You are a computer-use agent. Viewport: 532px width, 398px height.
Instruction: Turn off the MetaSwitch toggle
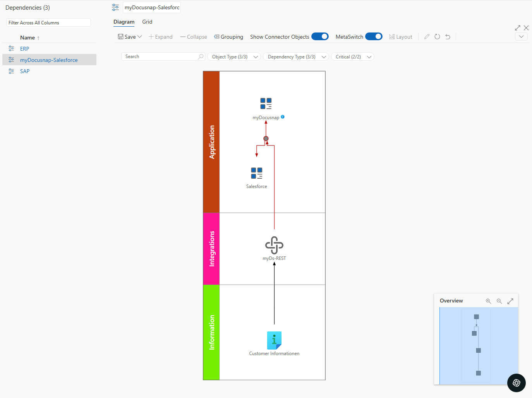click(x=374, y=36)
